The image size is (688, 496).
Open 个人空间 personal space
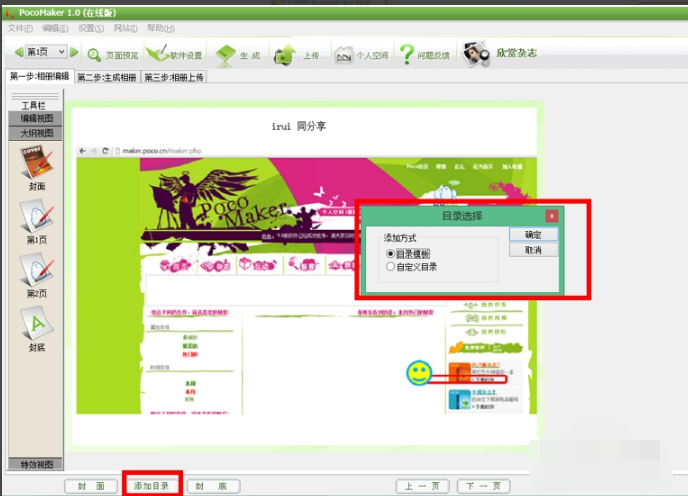(361, 55)
